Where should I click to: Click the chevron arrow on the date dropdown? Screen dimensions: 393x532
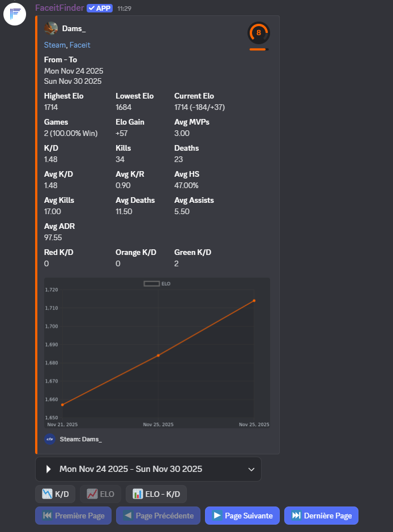[251, 469]
